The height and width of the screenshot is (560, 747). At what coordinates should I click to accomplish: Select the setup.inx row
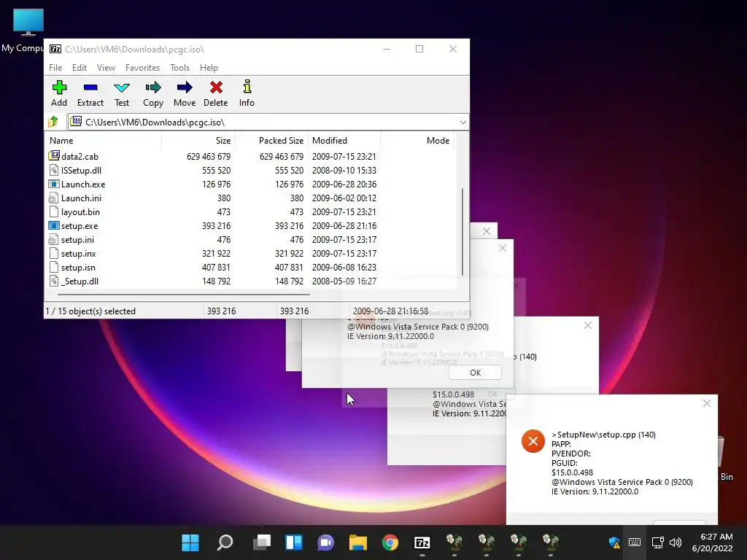[251, 253]
